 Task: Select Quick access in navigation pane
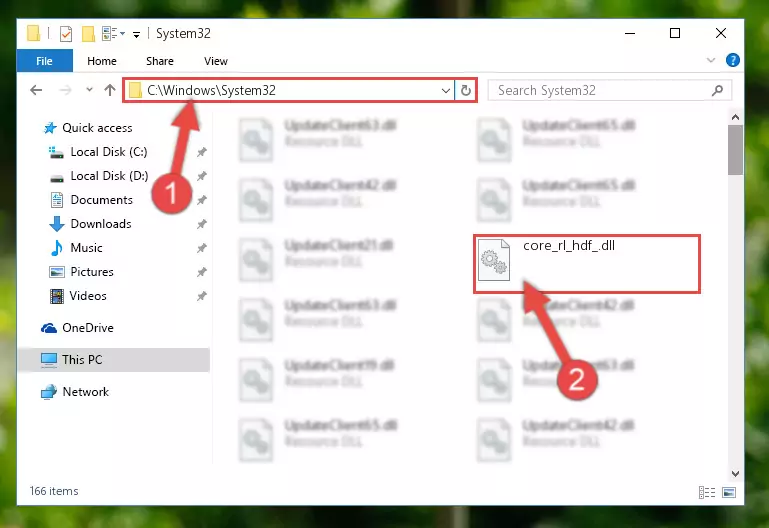tap(88, 128)
